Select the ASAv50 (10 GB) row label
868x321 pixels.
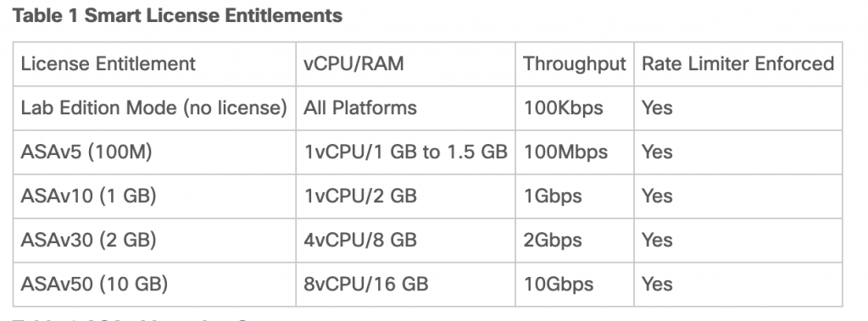click(94, 284)
